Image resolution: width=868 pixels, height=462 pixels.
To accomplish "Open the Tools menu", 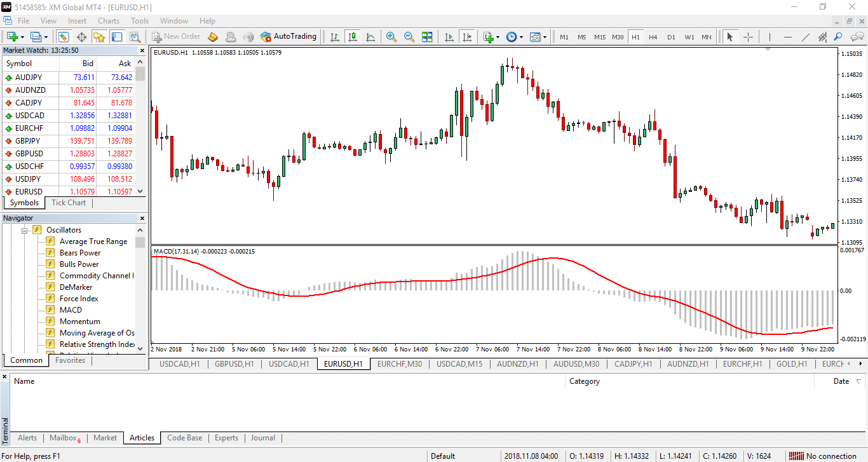I will [x=140, y=21].
